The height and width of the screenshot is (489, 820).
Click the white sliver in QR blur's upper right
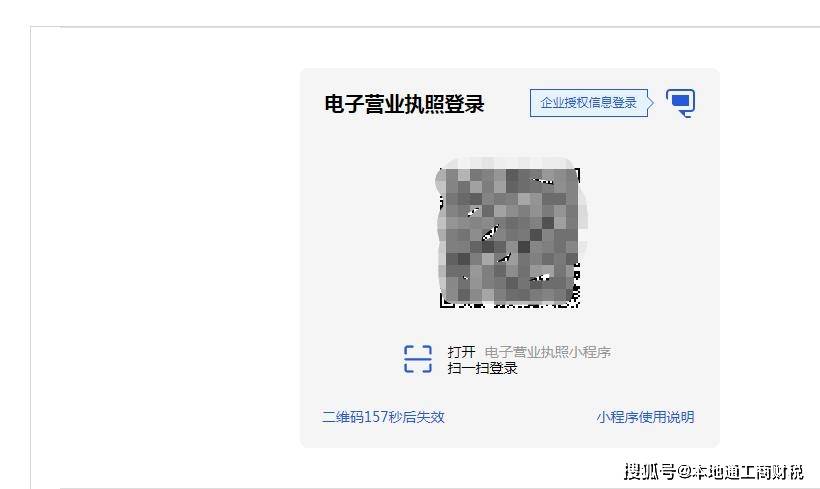click(542, 181)
